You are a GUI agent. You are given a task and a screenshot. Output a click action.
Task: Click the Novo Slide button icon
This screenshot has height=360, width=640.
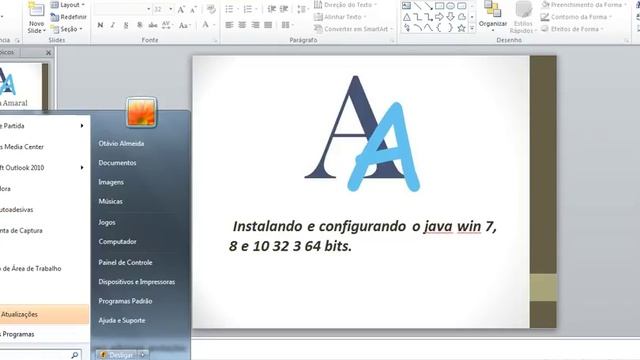[x=36, y=10]
